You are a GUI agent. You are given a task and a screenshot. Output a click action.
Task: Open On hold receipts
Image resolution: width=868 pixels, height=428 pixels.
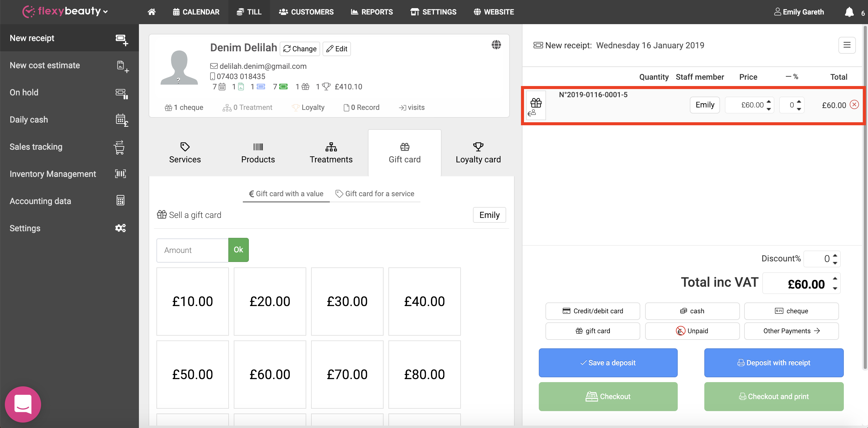coord(69,92)
